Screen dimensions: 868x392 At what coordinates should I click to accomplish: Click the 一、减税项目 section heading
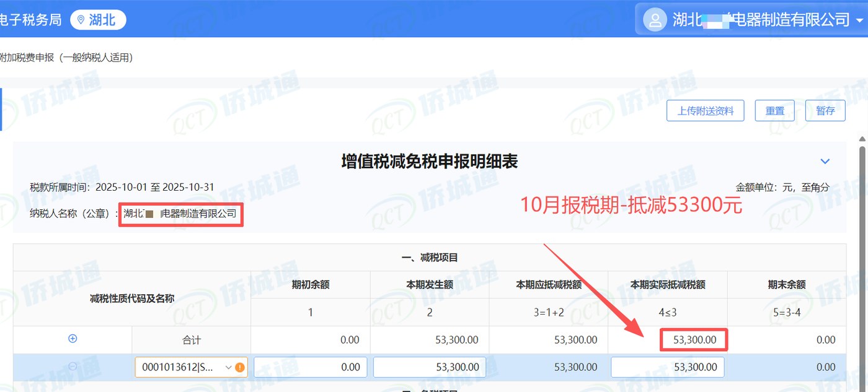(x=430, y=257)
